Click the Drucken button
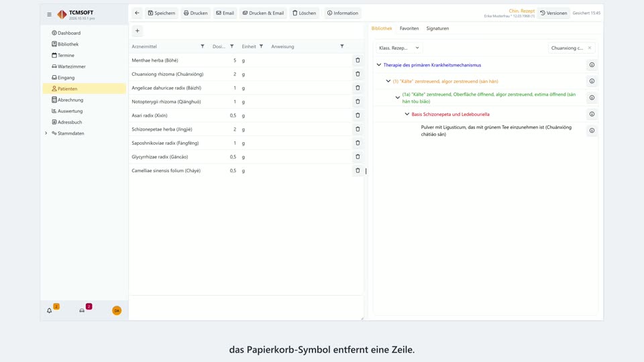Viewport: 644px width, 362px height. pos(195,13)
